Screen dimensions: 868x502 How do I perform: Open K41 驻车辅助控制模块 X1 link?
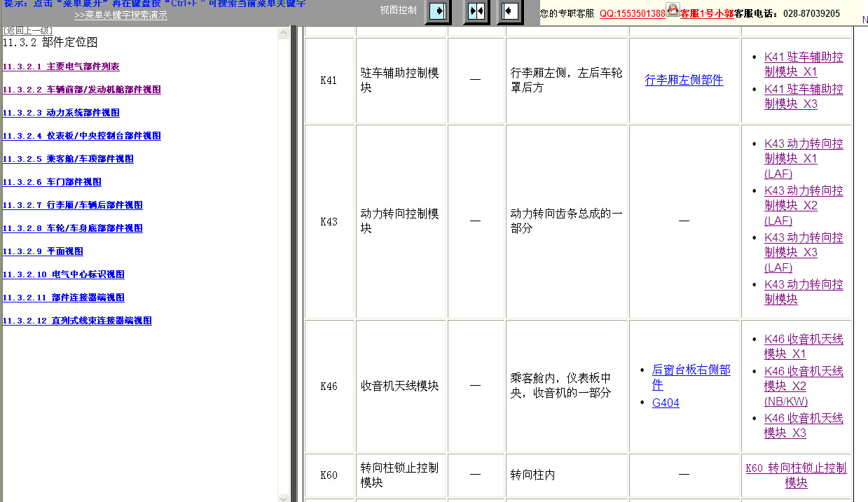804,64
